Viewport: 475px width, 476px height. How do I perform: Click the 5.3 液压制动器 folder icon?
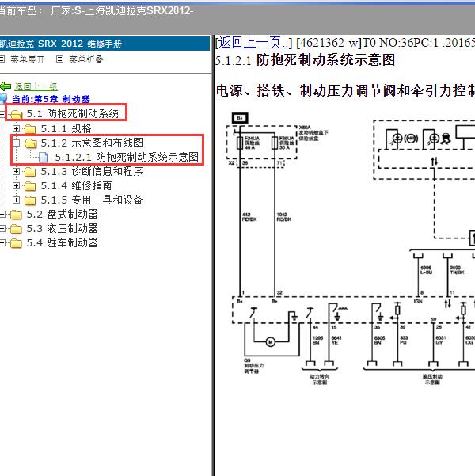[16, 229]
